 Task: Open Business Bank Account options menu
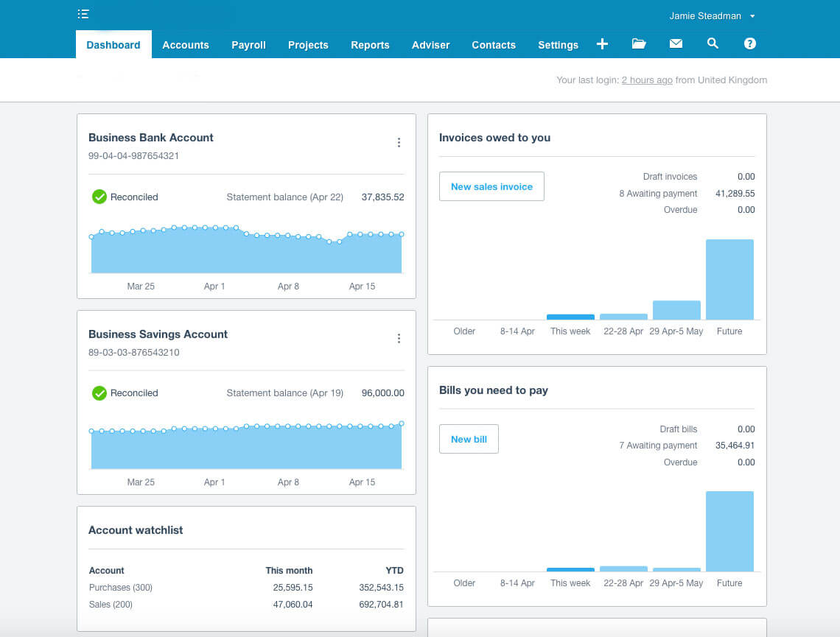click(399, 142)
